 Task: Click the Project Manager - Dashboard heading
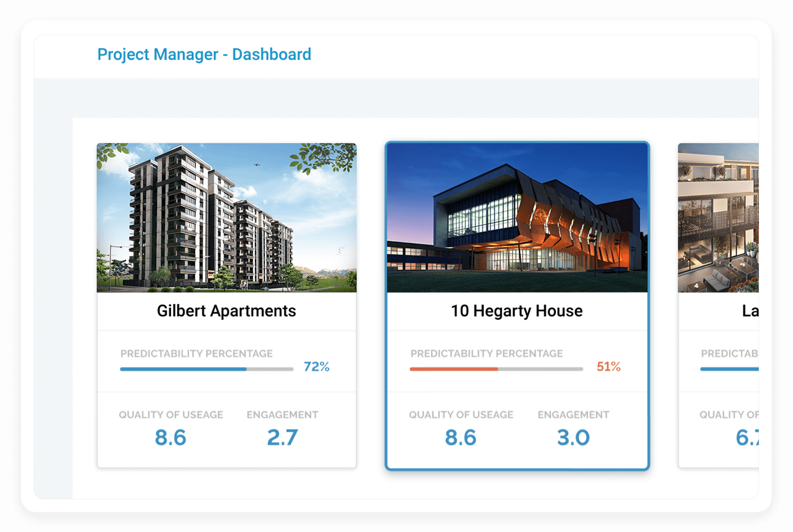tap(204, 55)
